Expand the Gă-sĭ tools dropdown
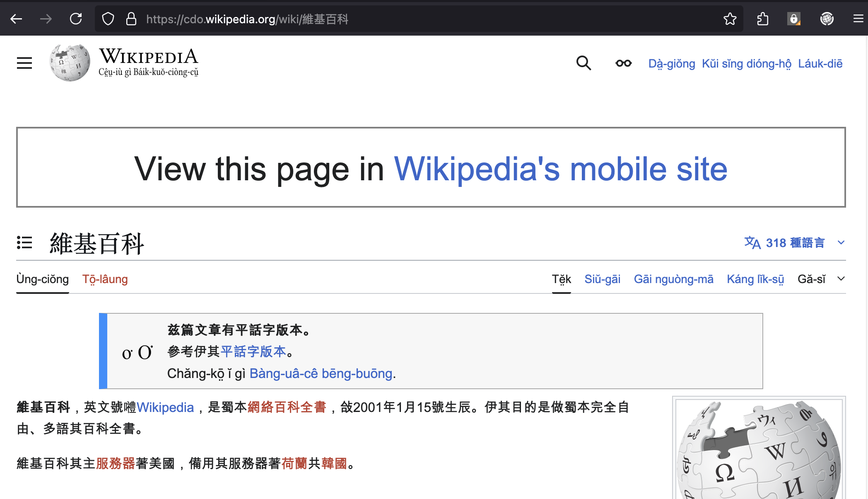Viewport: 868px width, 499px height. coord(820,279)
